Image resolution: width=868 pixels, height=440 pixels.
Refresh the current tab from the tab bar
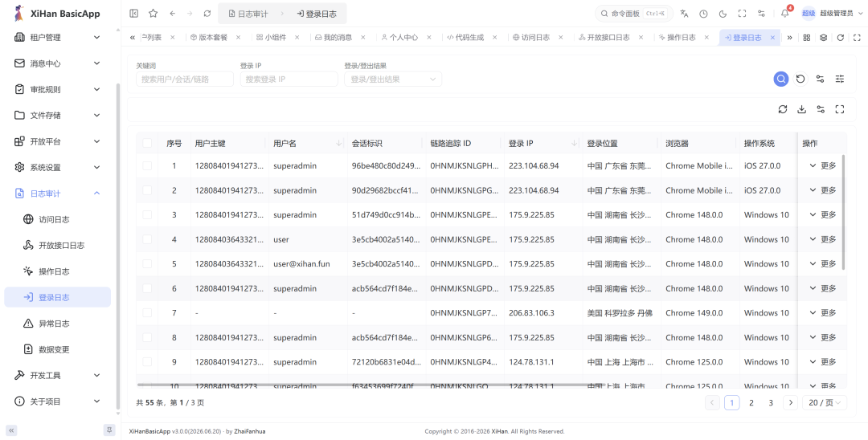tap(841, 38)
